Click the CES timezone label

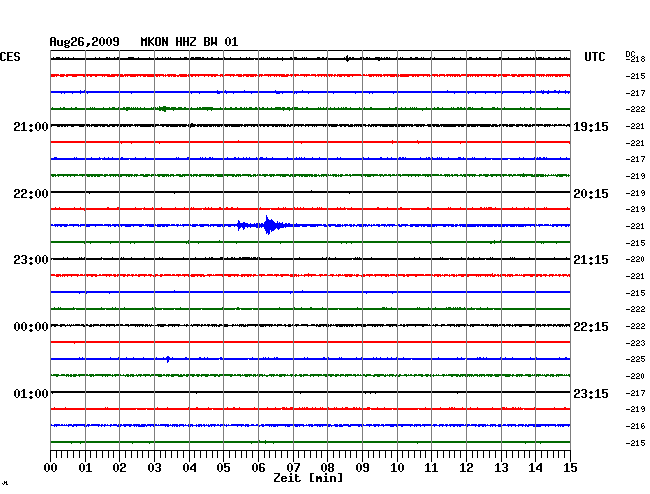10,57
